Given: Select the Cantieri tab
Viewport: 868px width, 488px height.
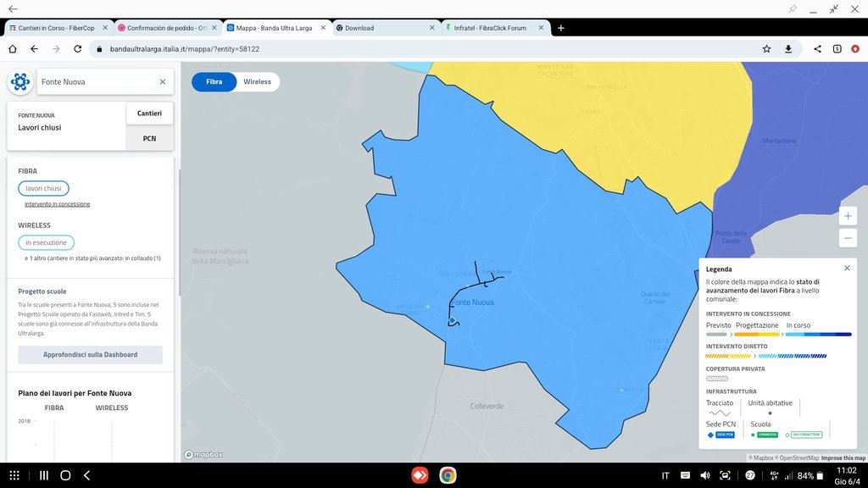Looking at the screenshot, I should coord(149,114).
